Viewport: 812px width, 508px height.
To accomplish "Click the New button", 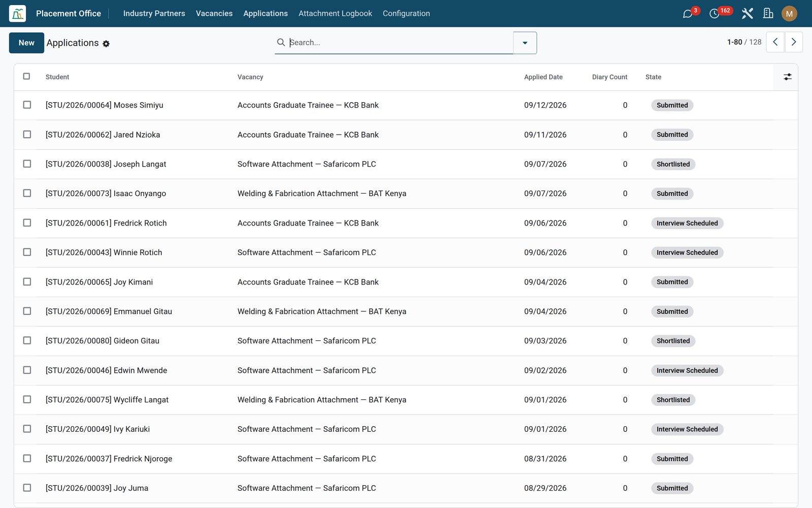I will (26, 43).
